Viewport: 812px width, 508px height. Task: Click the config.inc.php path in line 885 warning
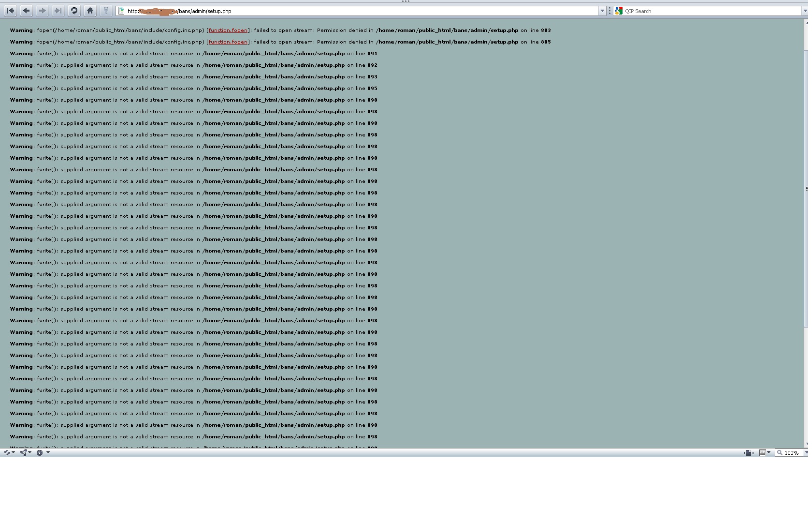[129, 42]
